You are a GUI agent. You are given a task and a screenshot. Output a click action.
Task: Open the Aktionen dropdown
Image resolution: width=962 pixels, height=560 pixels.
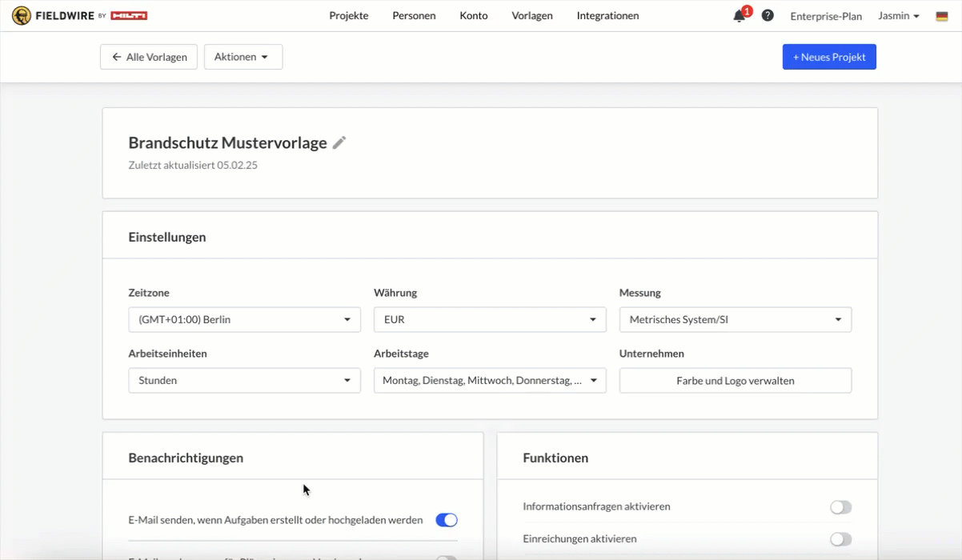click(x=243, y=57)
